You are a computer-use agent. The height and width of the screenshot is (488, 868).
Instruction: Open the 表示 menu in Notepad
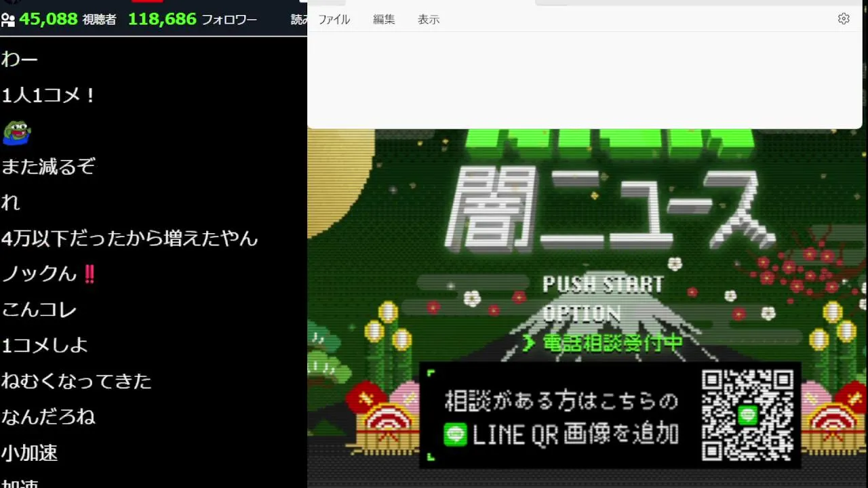point(429,20)
